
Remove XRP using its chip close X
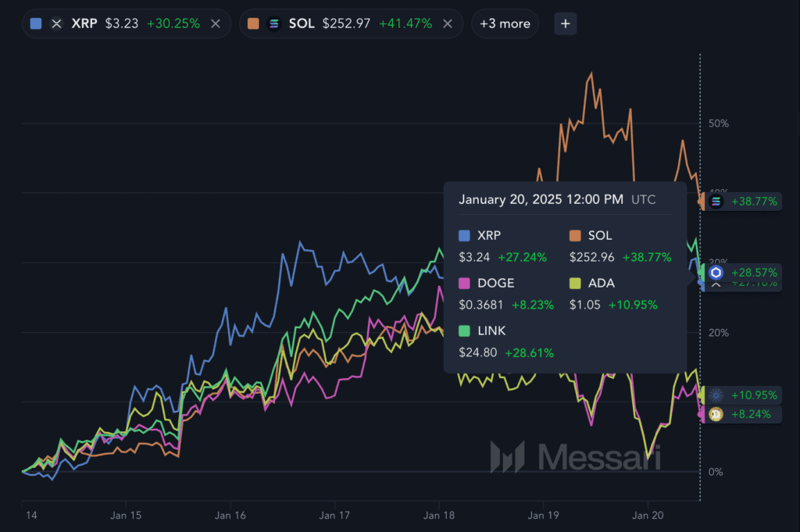[x=216, y=23]
